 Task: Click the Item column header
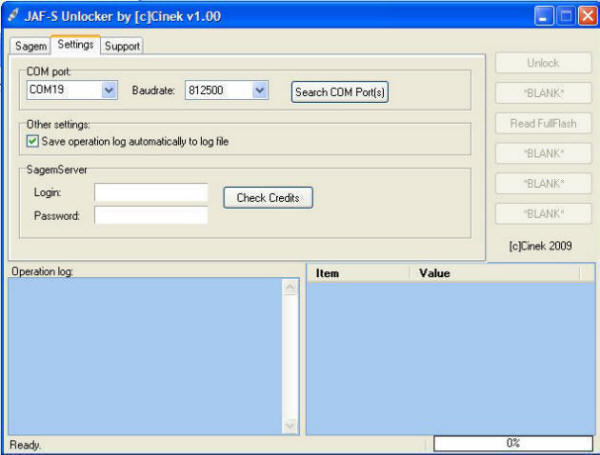359,273
